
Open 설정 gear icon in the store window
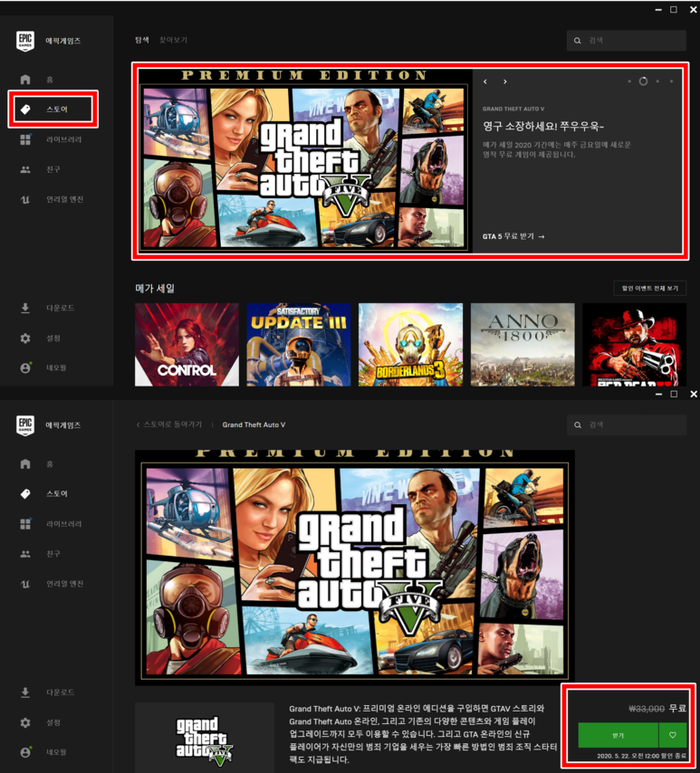pos(25,339)
